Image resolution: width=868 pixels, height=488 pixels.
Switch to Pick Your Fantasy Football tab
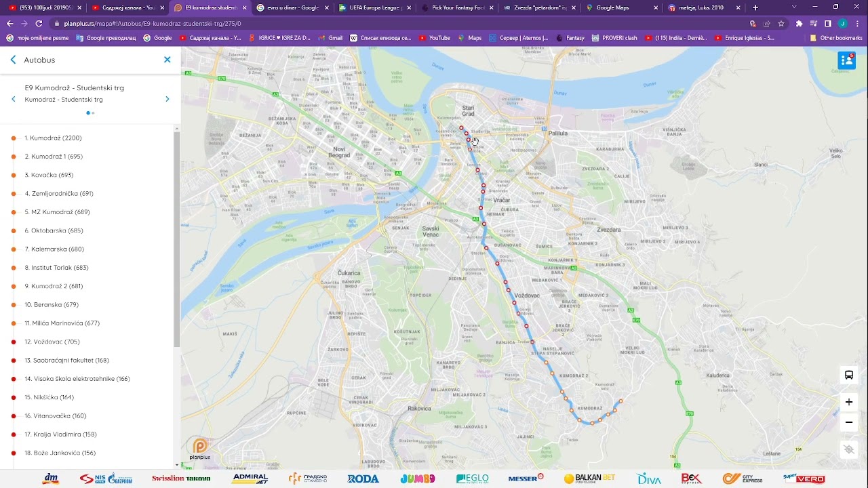coord(458,7)
